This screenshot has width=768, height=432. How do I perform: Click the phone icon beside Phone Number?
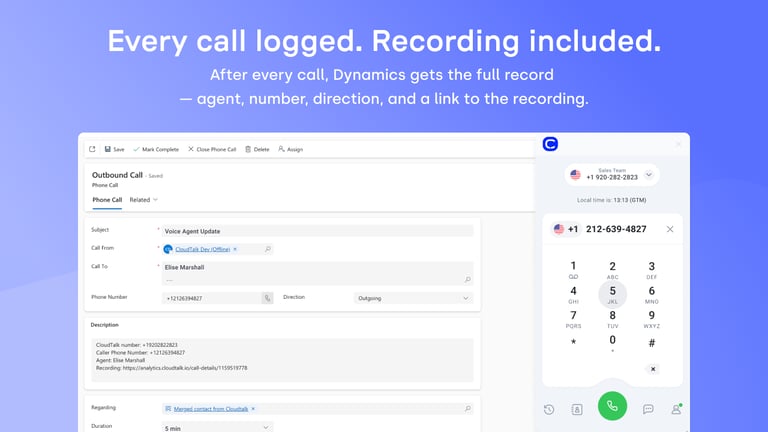click(267, 298)
